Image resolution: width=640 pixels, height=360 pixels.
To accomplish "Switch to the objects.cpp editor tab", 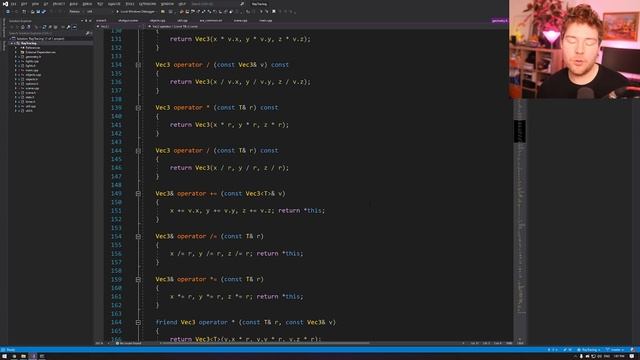I will [x=158, y=20].
